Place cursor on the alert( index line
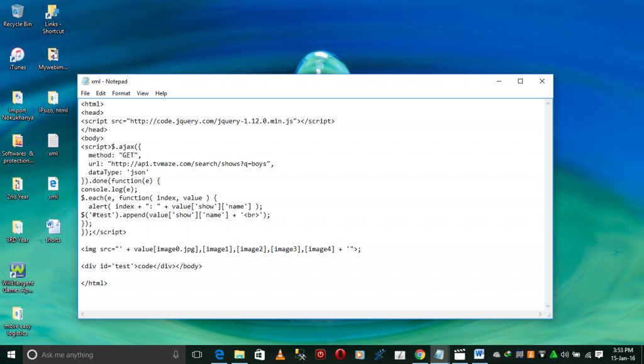The image size is (644, 364). coord(175,207)
